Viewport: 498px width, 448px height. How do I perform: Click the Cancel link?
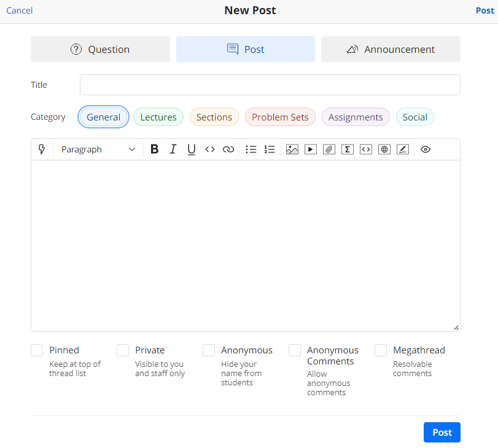tap(20, 10)
